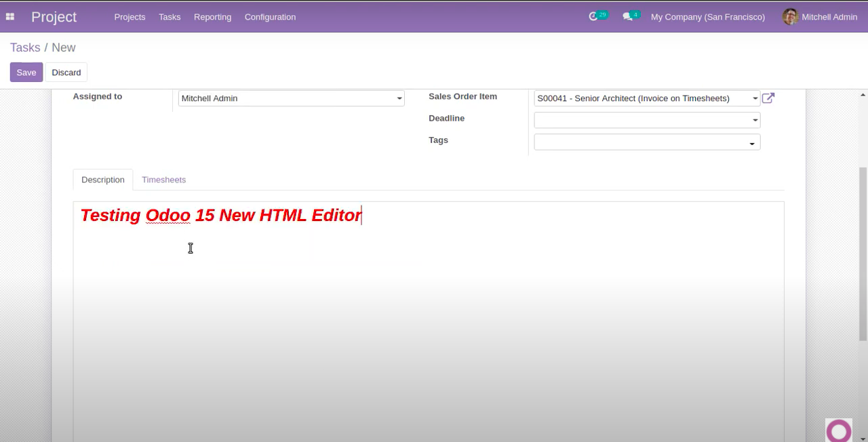The width and height of the screenshot is (868, 442).
Task: Open Sales Order Item external link icon
Action: click(x=768, y=98)
